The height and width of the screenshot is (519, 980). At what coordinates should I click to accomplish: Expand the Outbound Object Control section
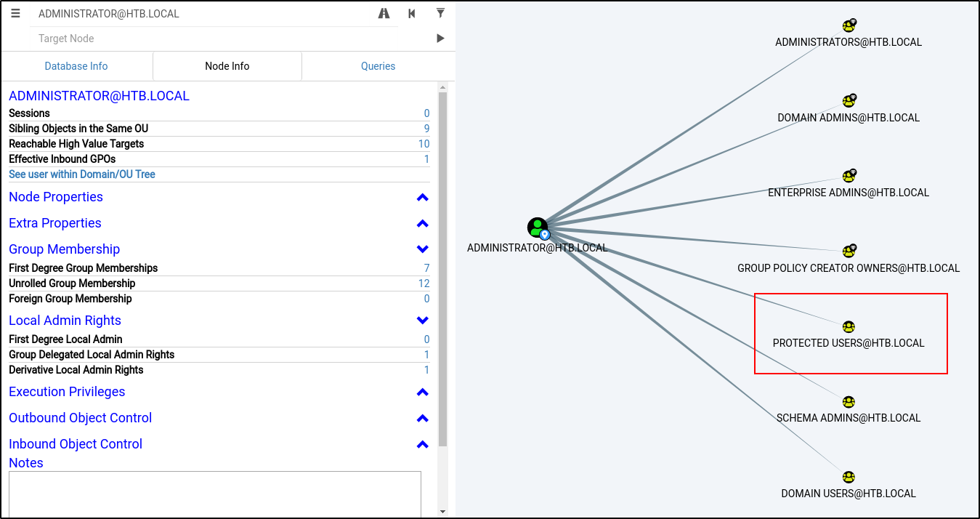(422, 419)
